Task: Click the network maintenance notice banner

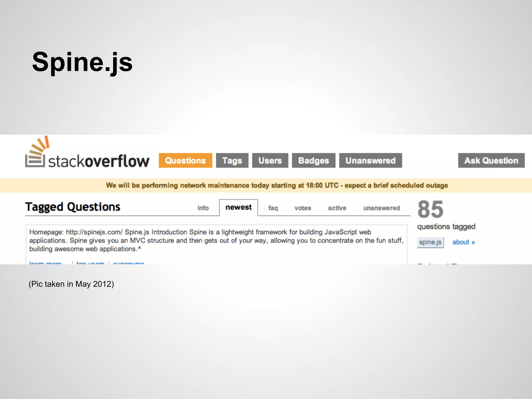Action: click(x=266, y=185)
